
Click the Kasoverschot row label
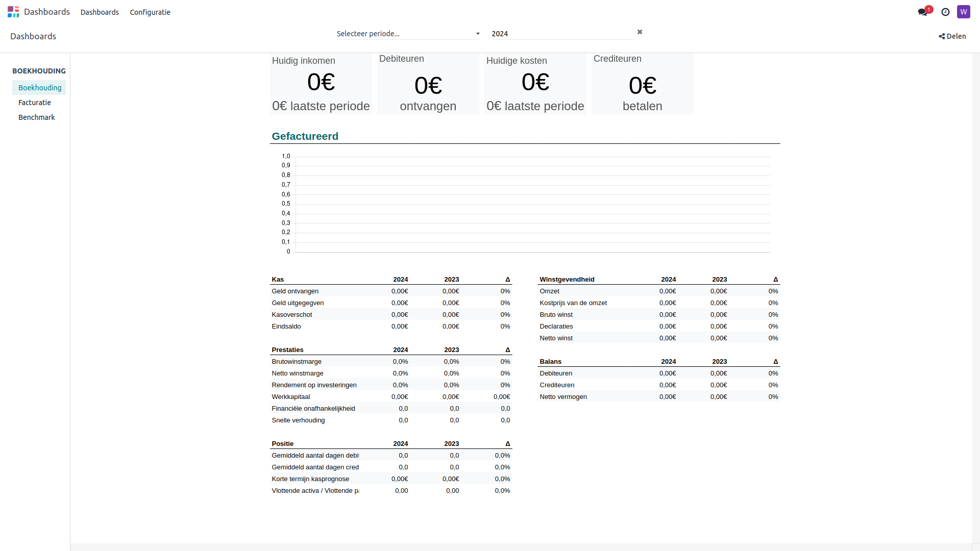(292, 315)
